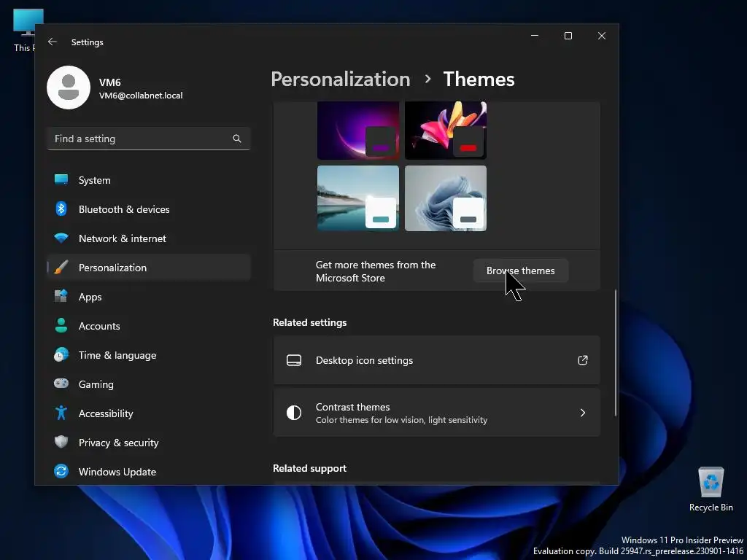Image resolution: width=747 pixels, height=560 pixels.
Task: Select the purple glow theme thumbnail
Action: tap(358, 130)
